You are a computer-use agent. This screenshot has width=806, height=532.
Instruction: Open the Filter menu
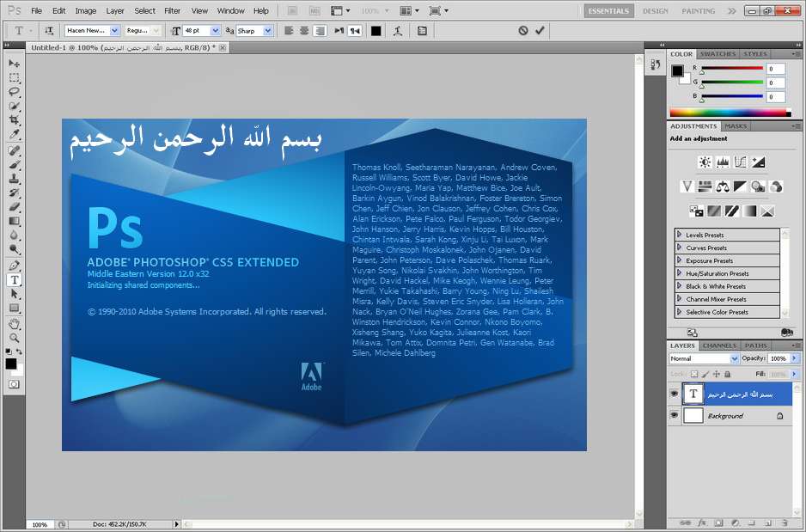tap(172, 10)
